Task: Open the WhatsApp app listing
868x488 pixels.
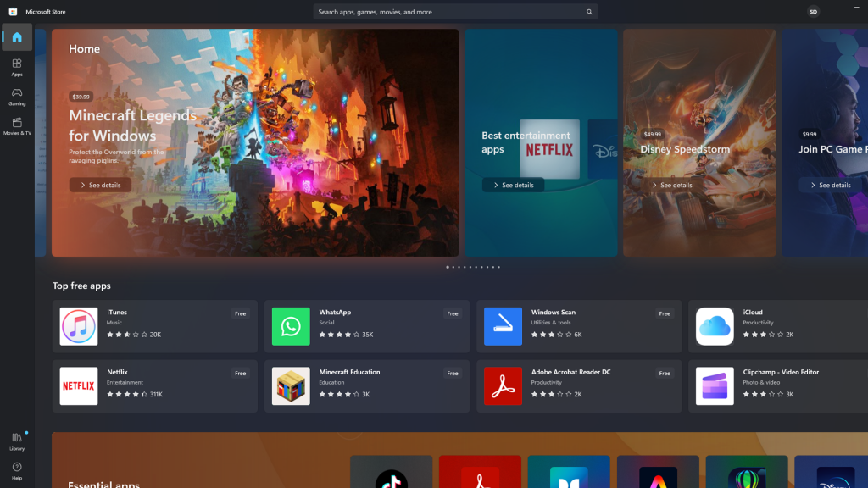Action: [366, 326]
